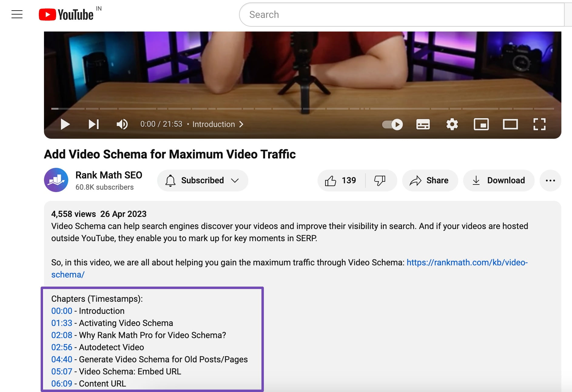
Task: Dislike the video
Action: 380,181
